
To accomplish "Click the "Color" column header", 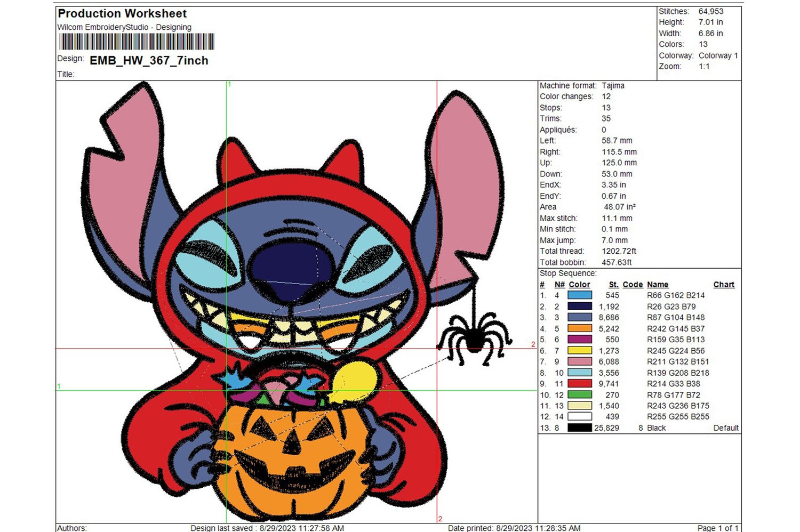I will tap(579, 285).
